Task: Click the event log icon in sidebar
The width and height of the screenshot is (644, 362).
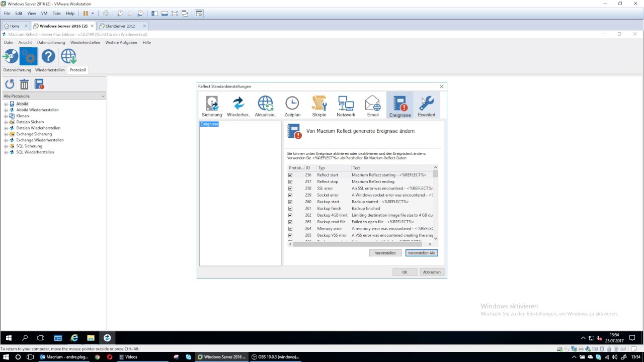Action: (x=39, y=84)
